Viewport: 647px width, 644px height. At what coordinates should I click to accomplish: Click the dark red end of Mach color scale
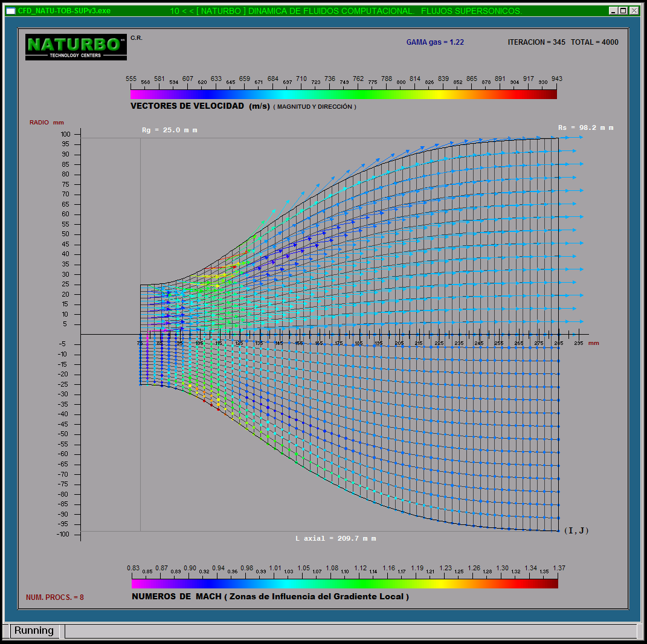(x=555, y=584)
